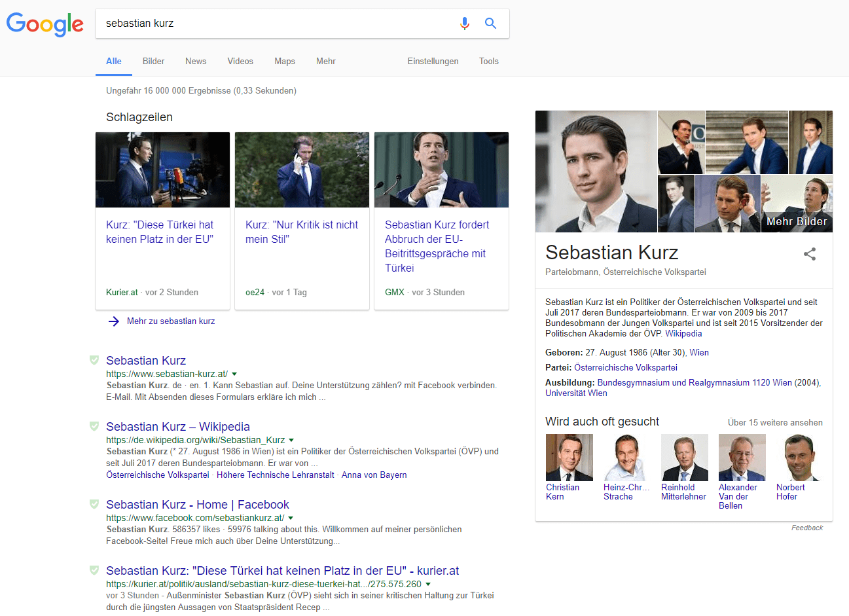Click the arrow icon next to 'Mehr zu sebastian kurz'
Image resolution: width=849 pixels, height=616 pixels.
114,321
